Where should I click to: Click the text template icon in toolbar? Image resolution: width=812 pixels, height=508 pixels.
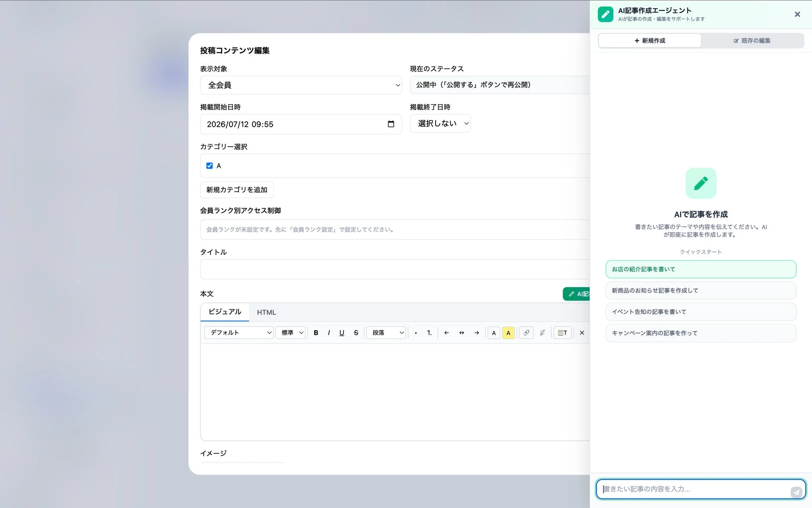click(562, 333)
